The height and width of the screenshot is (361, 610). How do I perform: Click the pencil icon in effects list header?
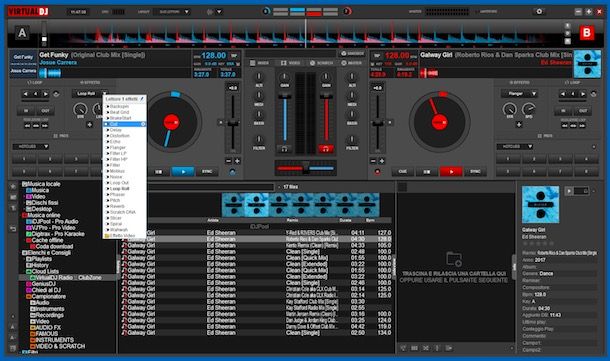click(142, 99)
